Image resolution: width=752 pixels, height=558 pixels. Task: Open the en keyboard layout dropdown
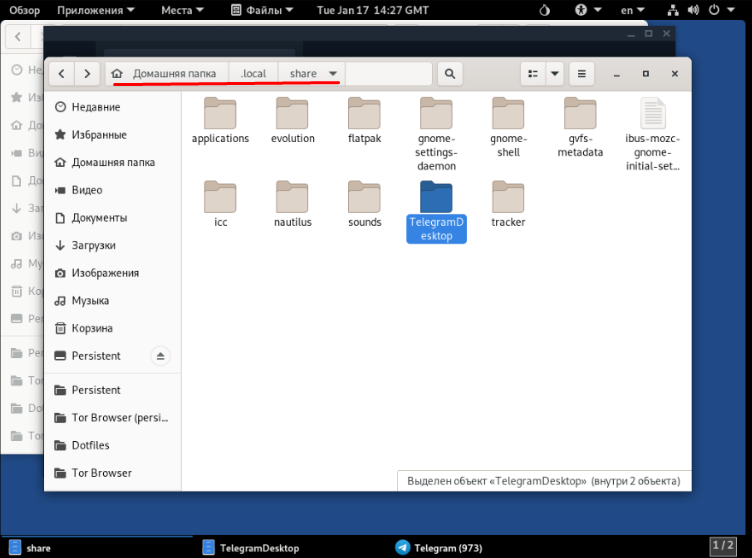coord(632,10)
